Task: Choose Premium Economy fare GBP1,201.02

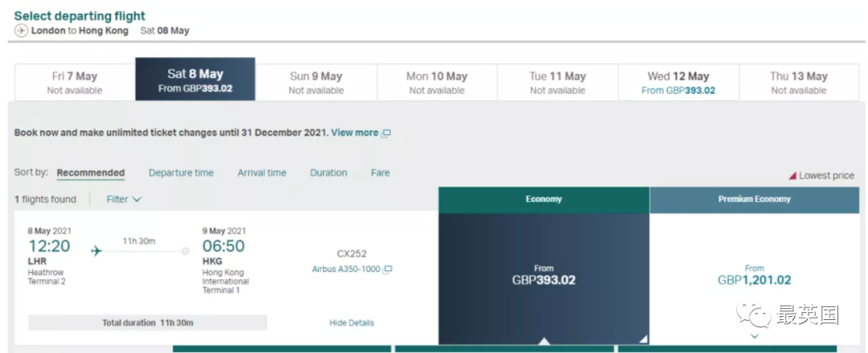Action: coord(755,279)
